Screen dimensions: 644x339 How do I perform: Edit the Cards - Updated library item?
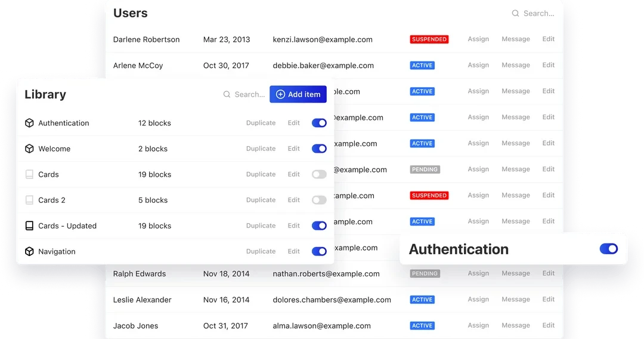pos(293,226)
